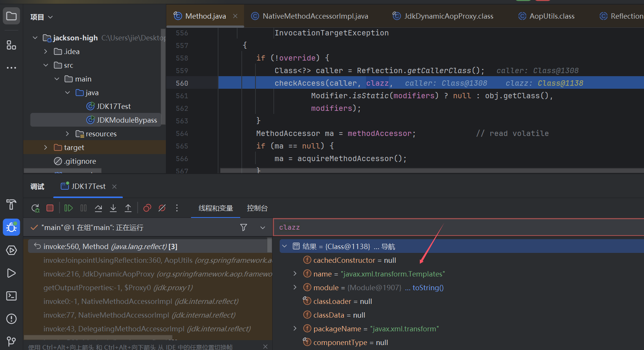Open the NativeMethodAccessorImpl.java tab
Viewport: 644px width, 350px height.
310,16
